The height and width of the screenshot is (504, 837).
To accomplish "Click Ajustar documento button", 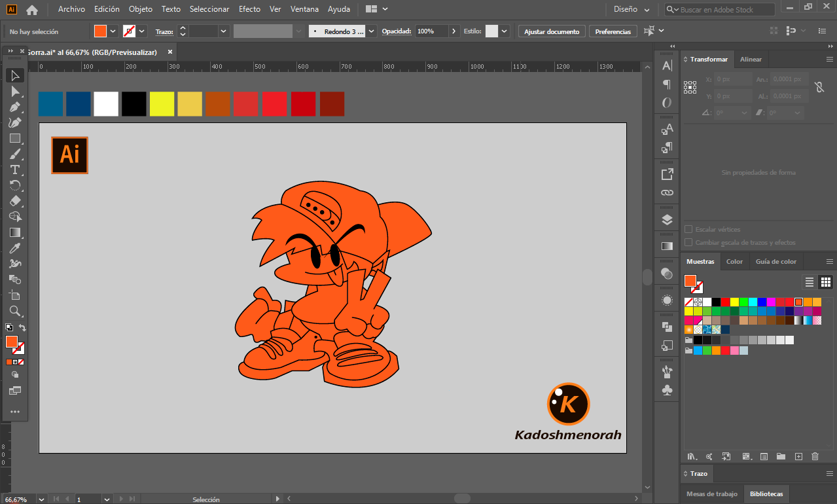I will coord(552,31).
